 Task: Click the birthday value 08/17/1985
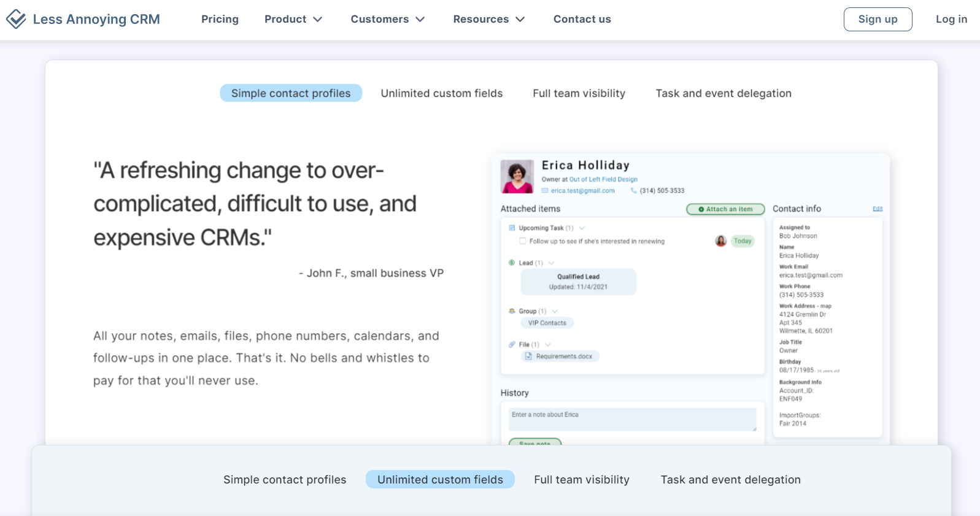pyautogui.click(x=797, y=370)
